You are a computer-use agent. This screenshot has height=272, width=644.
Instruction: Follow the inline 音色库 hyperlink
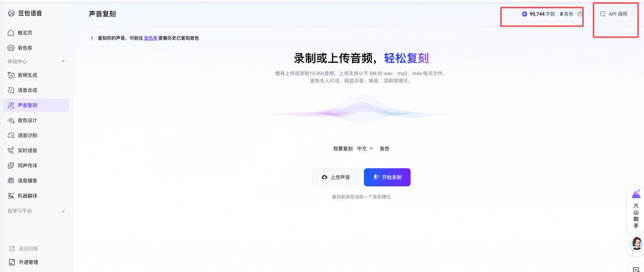150,38
